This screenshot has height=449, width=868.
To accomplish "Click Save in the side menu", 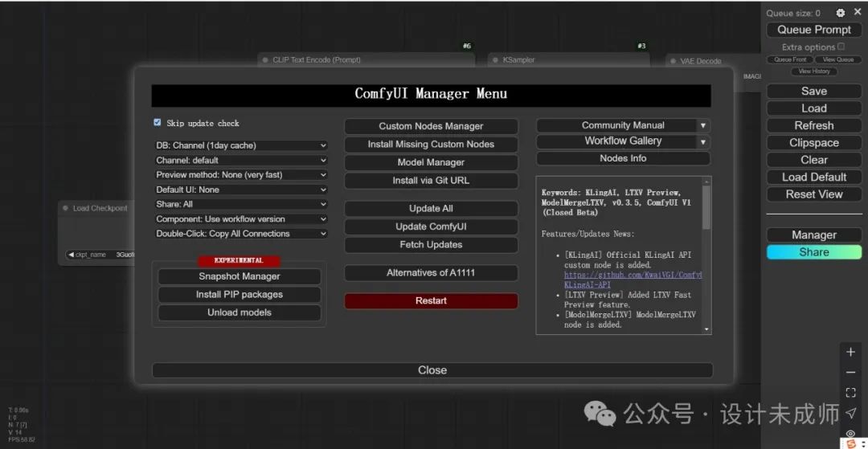I will [x=813, y=92].
